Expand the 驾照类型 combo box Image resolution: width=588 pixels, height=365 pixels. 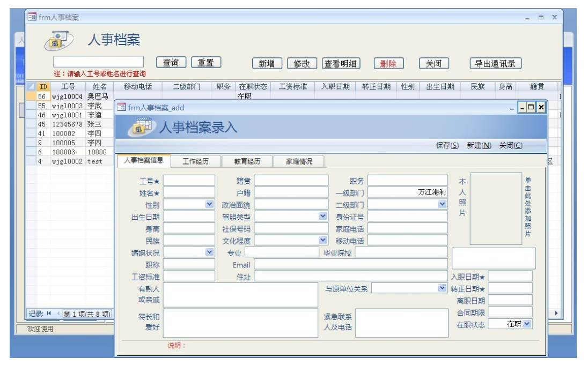pyautogui.click(x=323, y=216)
